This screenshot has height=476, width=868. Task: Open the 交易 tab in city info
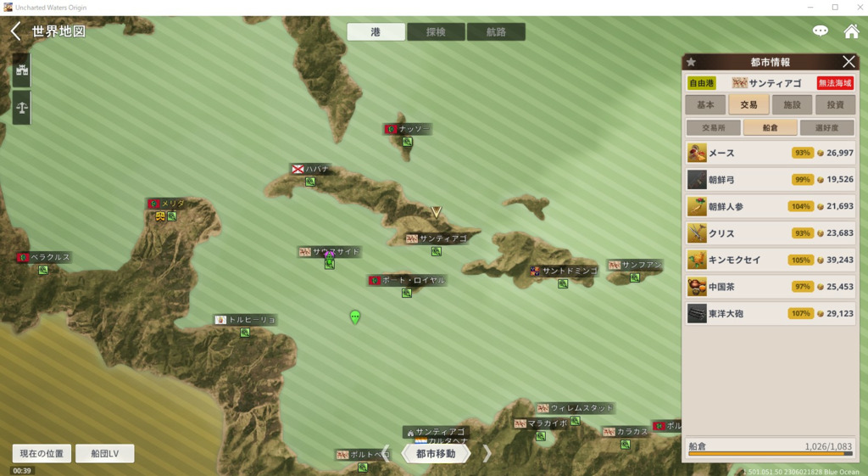(748, 104)
